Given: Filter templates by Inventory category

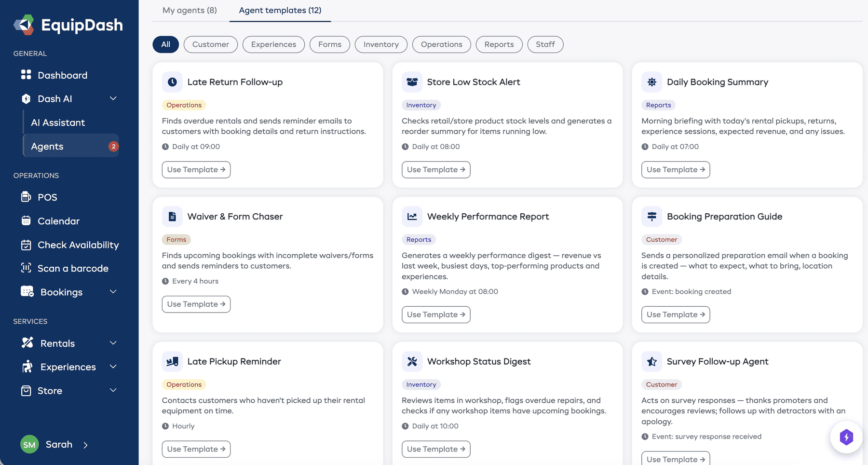Looking at the screenshot, I should click(x=380, y=44).
